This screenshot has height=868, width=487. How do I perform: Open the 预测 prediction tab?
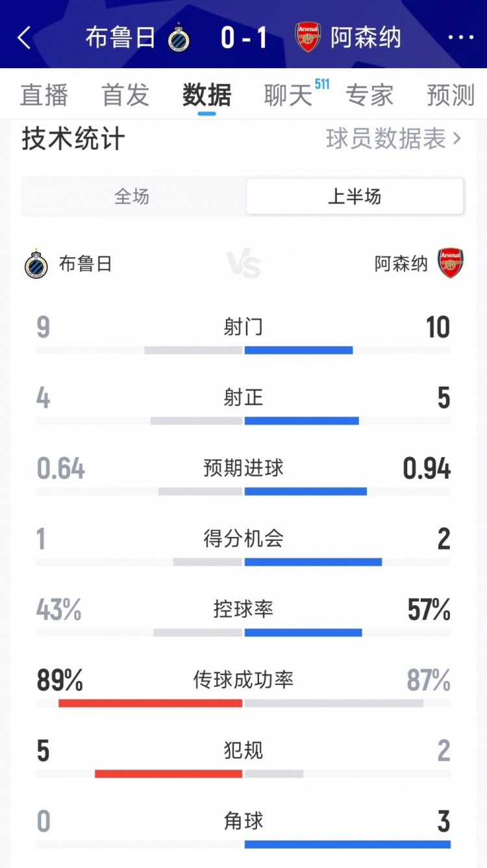451,95
